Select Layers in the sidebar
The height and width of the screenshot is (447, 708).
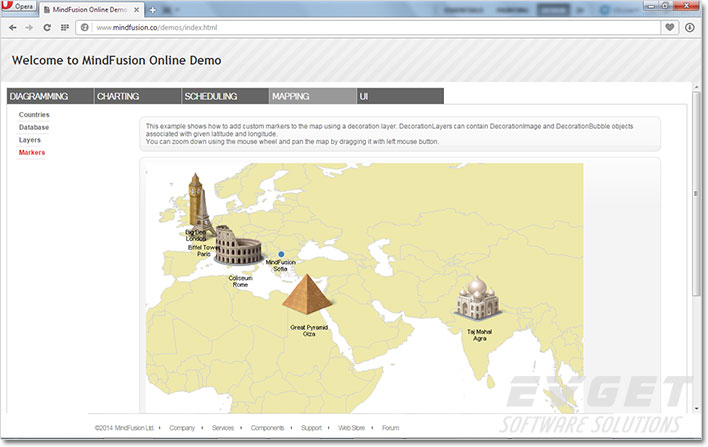[x=30, y=140]
